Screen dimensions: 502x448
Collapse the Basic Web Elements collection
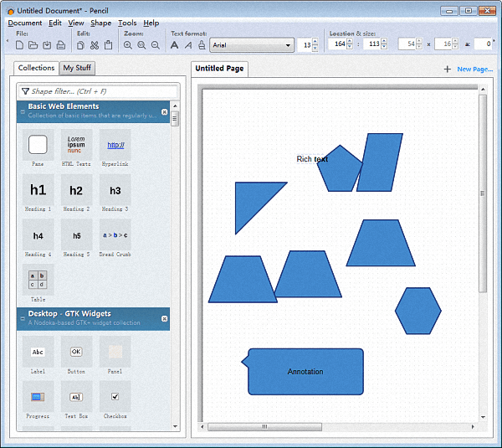coord(23,112)
